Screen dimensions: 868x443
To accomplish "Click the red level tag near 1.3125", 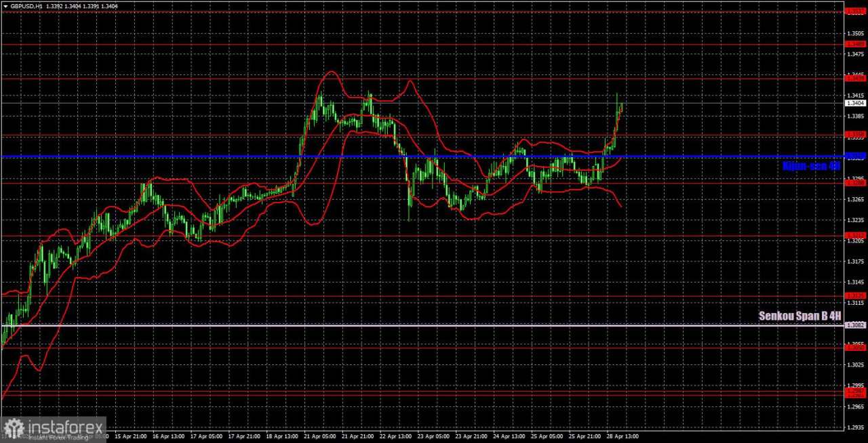I will 855,295.
